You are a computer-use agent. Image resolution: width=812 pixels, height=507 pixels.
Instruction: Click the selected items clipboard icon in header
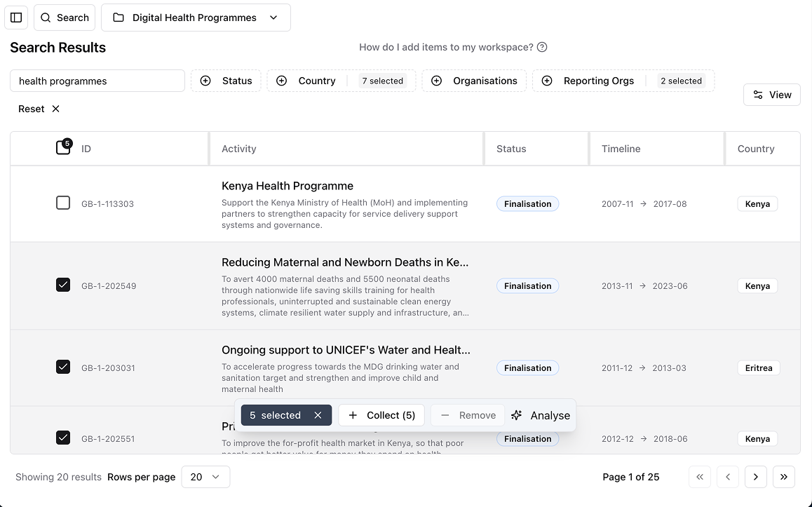(x=63, y=147)
